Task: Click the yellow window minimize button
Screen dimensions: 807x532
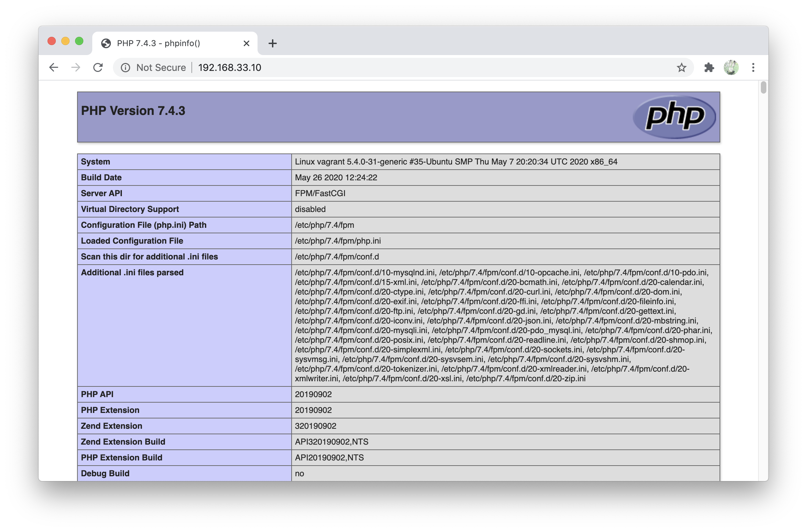Action: point(65,41)
